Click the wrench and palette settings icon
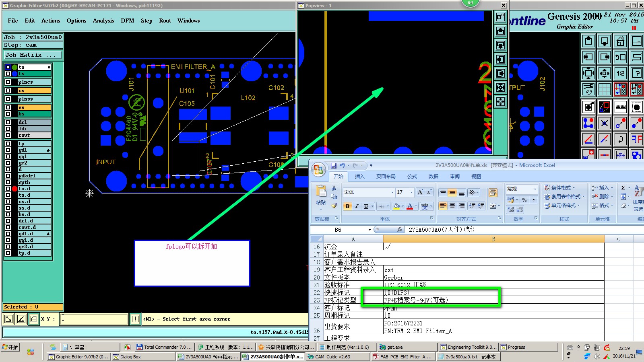The image size is (644, 362). (x=588, y=89)
